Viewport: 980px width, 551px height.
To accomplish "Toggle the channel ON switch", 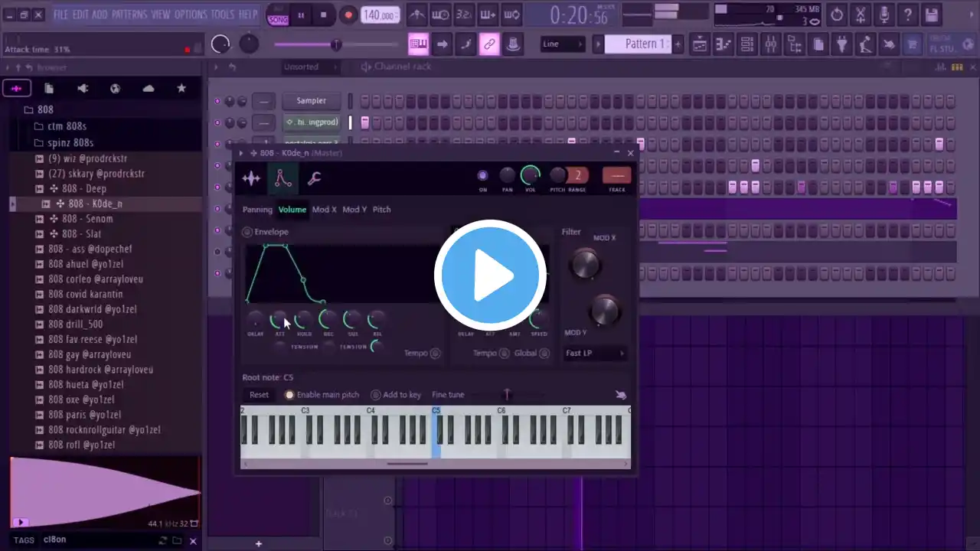I will coord(482,176).
